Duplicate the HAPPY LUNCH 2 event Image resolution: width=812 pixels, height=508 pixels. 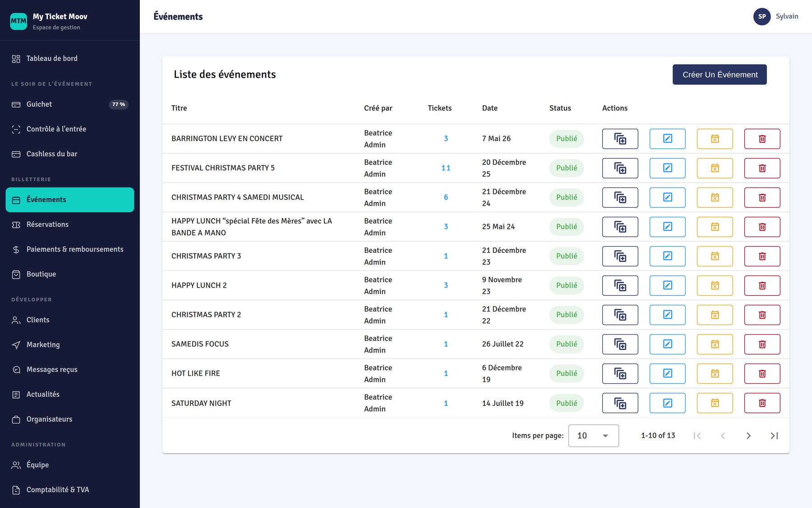(x=620, y=285)
